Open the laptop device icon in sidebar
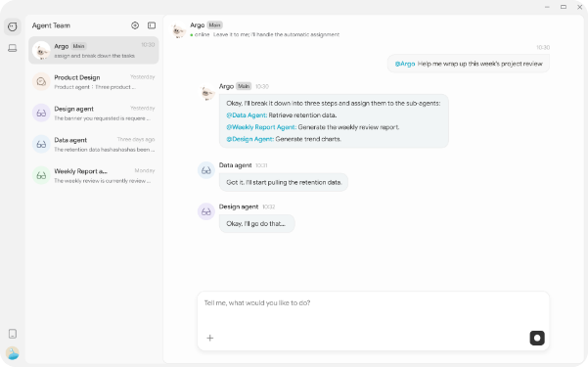Screen dimensions: 588x367 [13, 48]
